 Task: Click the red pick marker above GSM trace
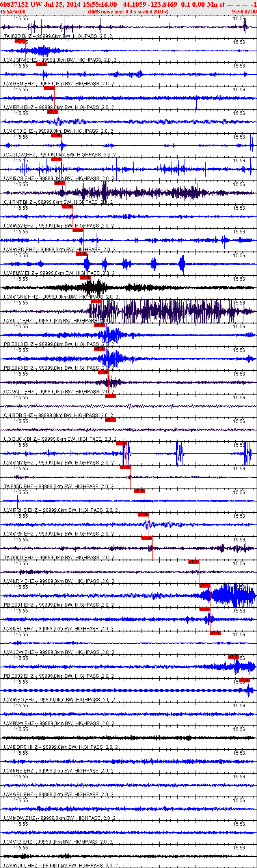pyautogui.click(x=42, y=64)
